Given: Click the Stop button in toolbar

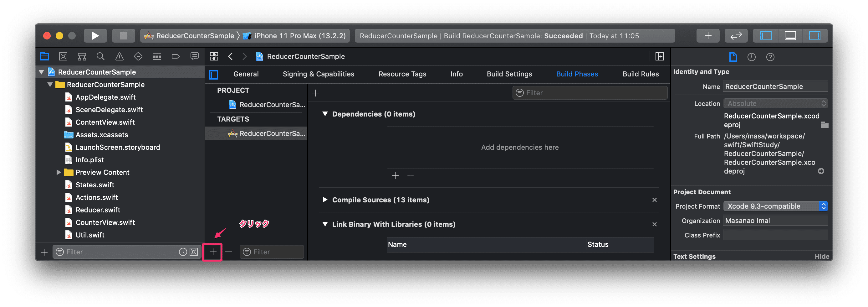Looking at the screenshot, I should tap(123, 36).
